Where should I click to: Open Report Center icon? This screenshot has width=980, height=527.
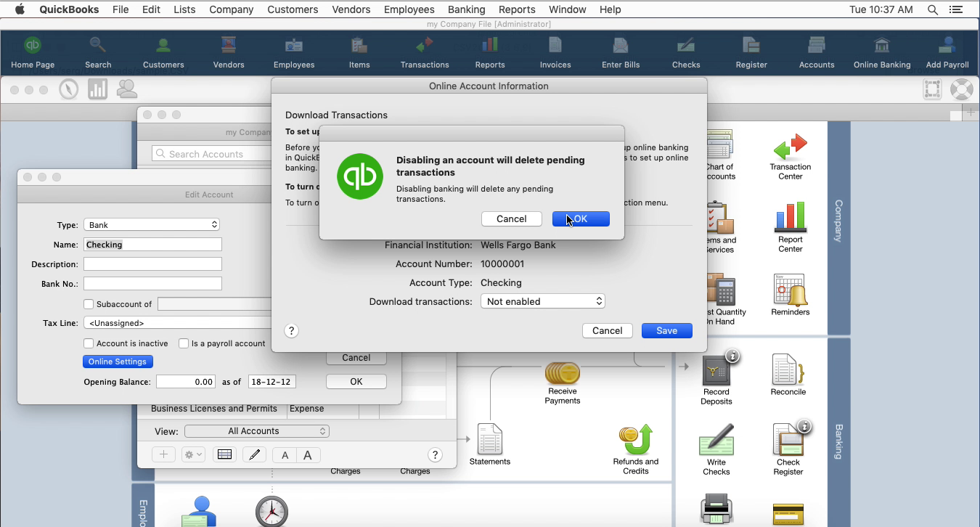pyautogui.click(x=791, y=227)
